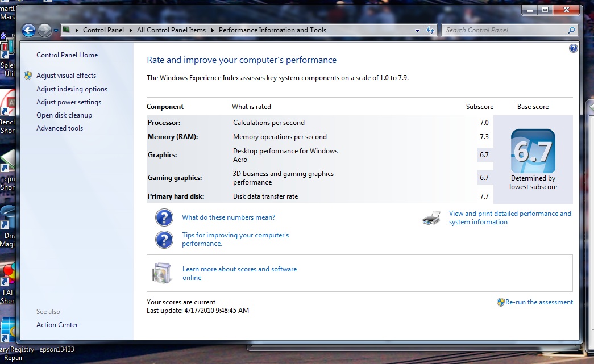
Task: Click the Processor row label
Action: pyautogui.click(x=164, y=123)
